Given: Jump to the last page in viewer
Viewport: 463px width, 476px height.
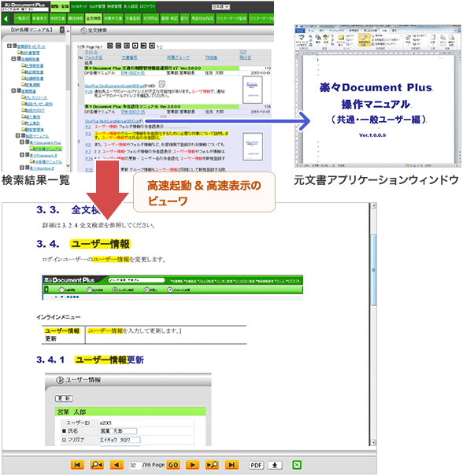Looking at the screenshot, I should [231, 465].
